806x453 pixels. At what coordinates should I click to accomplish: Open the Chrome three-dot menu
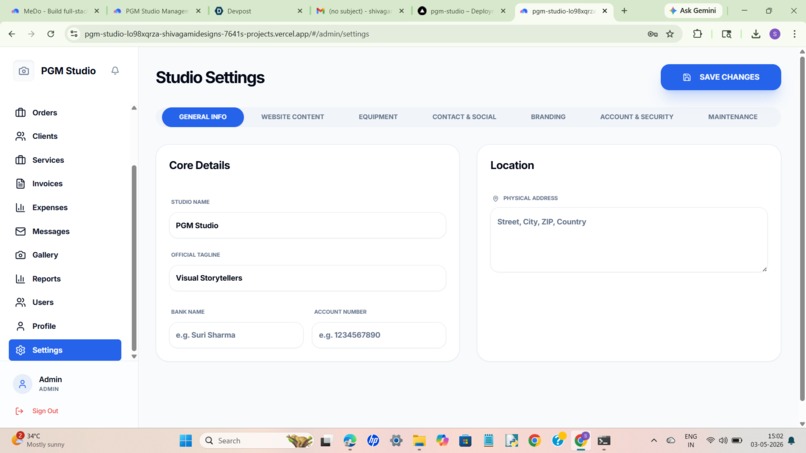[794, 34]
